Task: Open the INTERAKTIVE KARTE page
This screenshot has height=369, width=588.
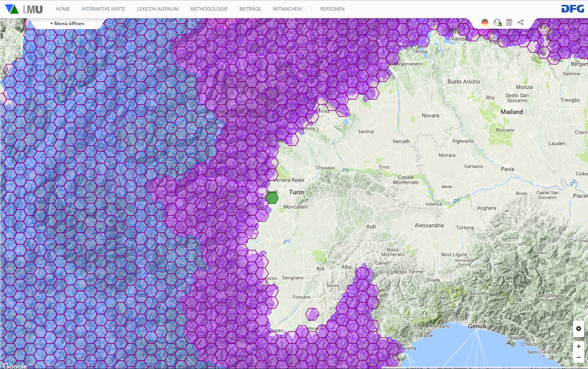Action: pos(103,9)
